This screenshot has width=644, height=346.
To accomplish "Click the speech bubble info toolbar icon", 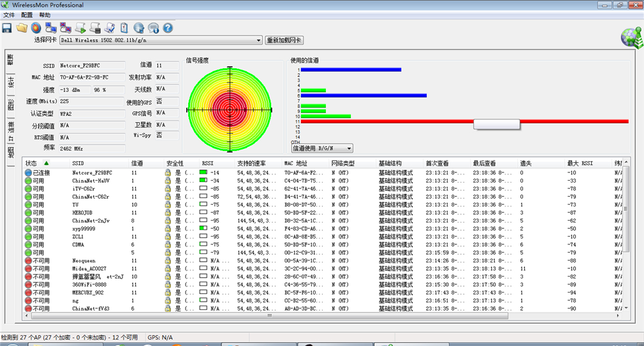I will [153, 28].
